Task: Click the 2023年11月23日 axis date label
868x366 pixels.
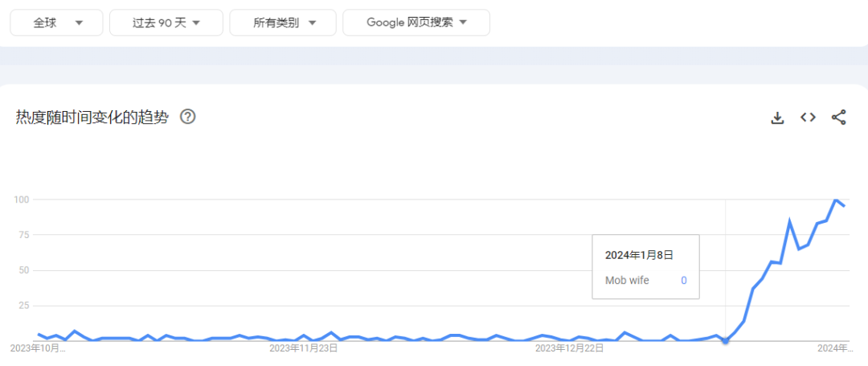Action: (x=303, y=348)
